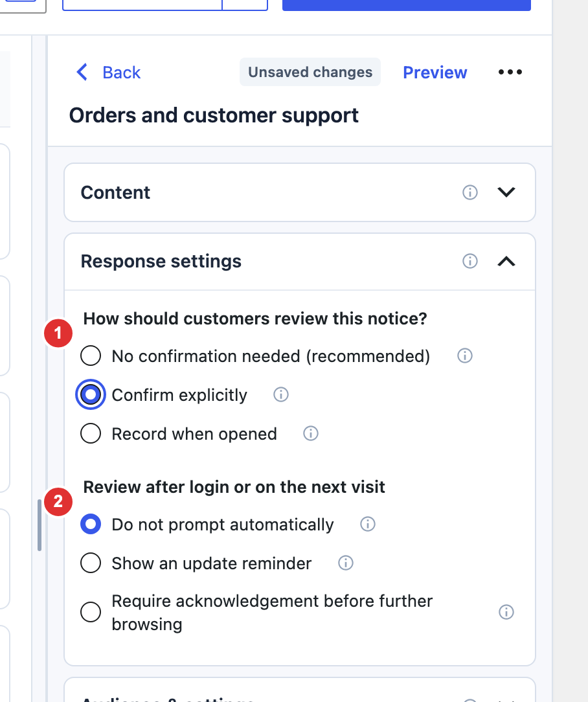Click the left pane vertical scrollbar thumb
This screenshot has height=702, width=588.
(x=40, y=525)
